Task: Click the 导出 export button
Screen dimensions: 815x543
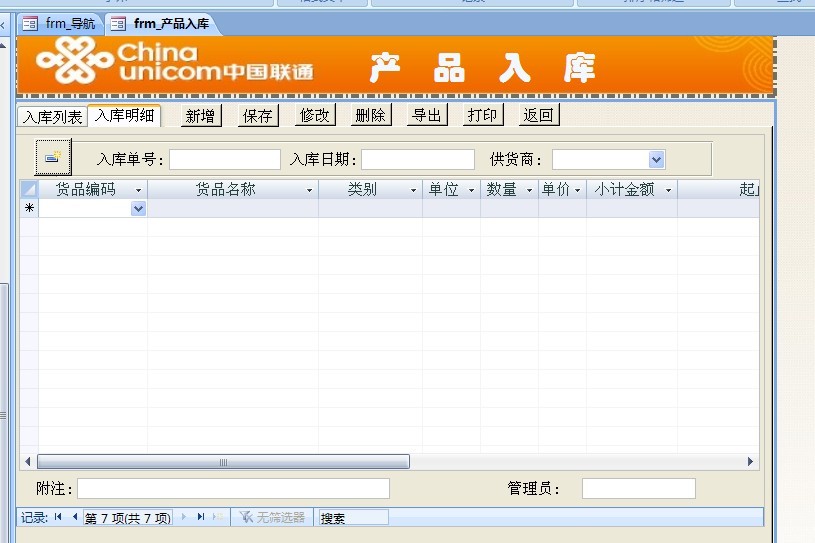Action: coord(426,116)
